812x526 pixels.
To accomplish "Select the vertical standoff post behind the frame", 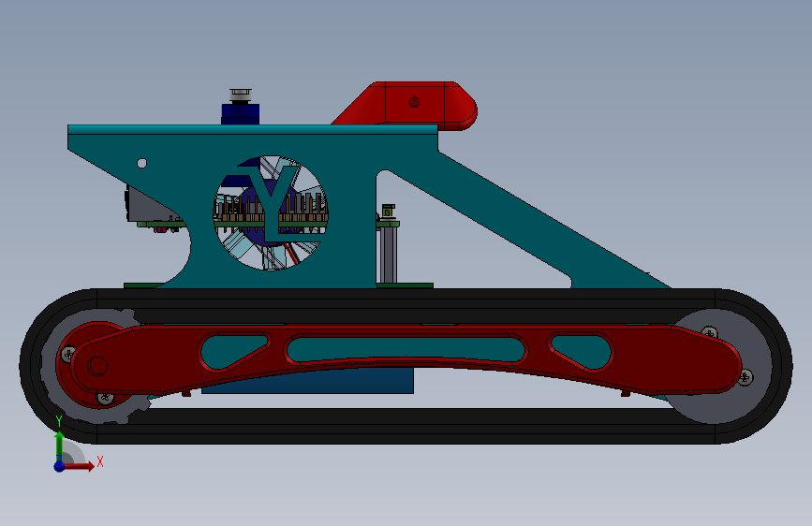I will (389, 255).
